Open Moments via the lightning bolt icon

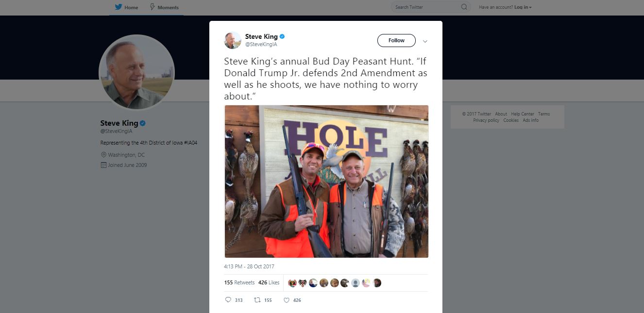153,7
